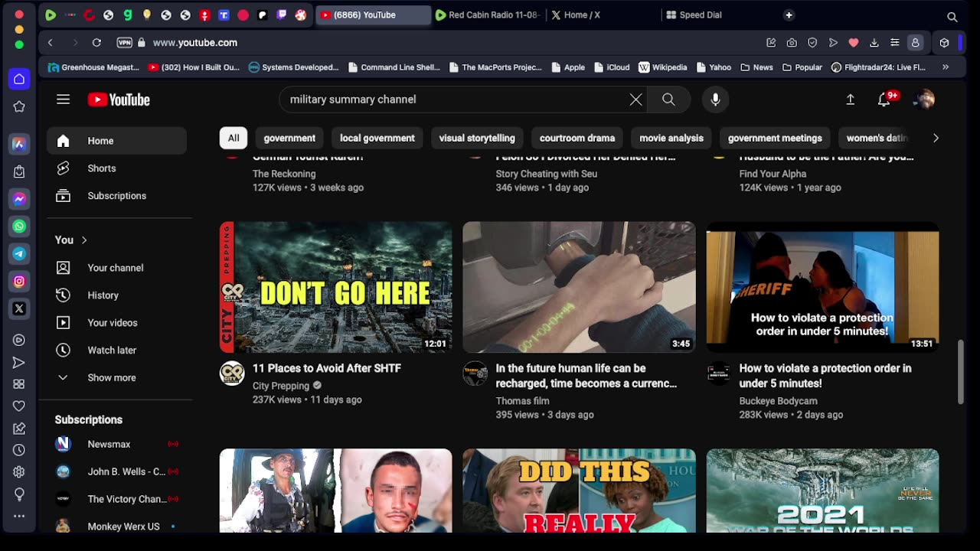Screen dimensions: 980x551
Task: Open Opera sidebar settings gear
Action: (x=19, y=472)
